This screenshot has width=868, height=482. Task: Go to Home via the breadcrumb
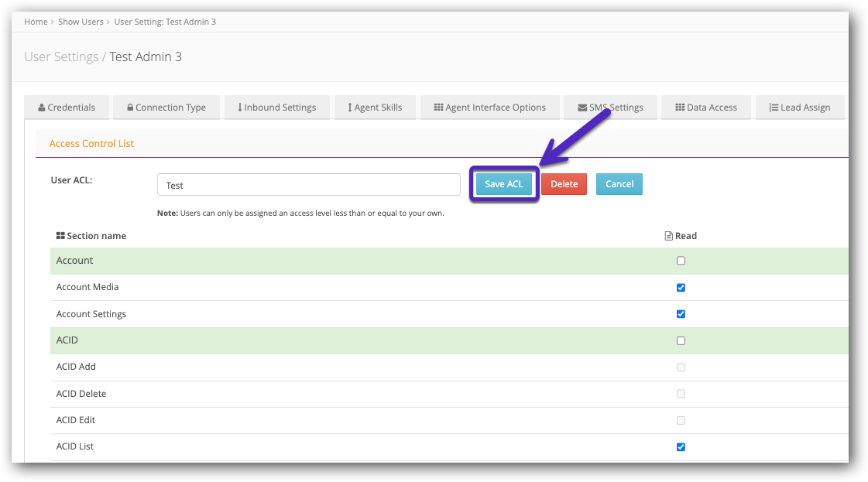(36, 22)
